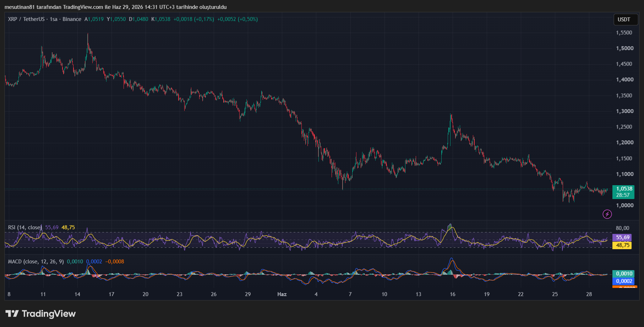Click the yellow 48,75 RSI axis label
The image size is (644, 327).
tap(622, 245)
